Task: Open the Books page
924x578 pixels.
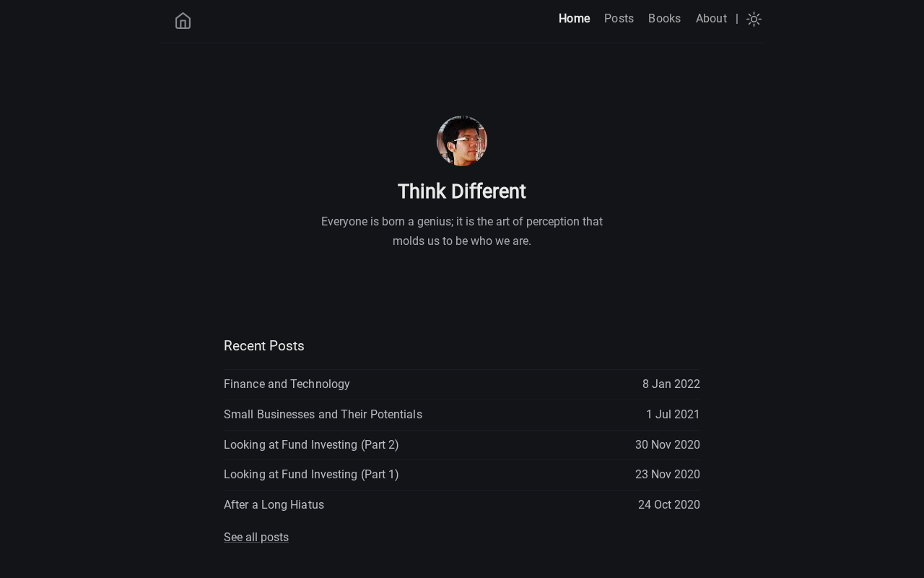Action: click(664, 19)
